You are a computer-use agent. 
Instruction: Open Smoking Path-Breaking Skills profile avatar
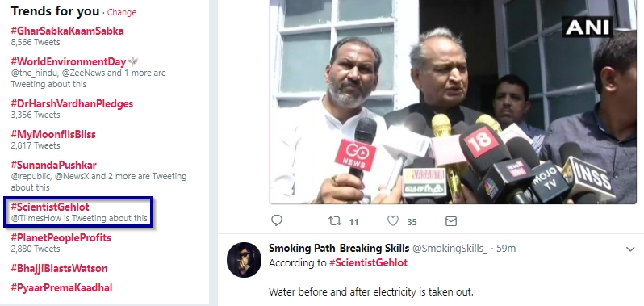244,260
